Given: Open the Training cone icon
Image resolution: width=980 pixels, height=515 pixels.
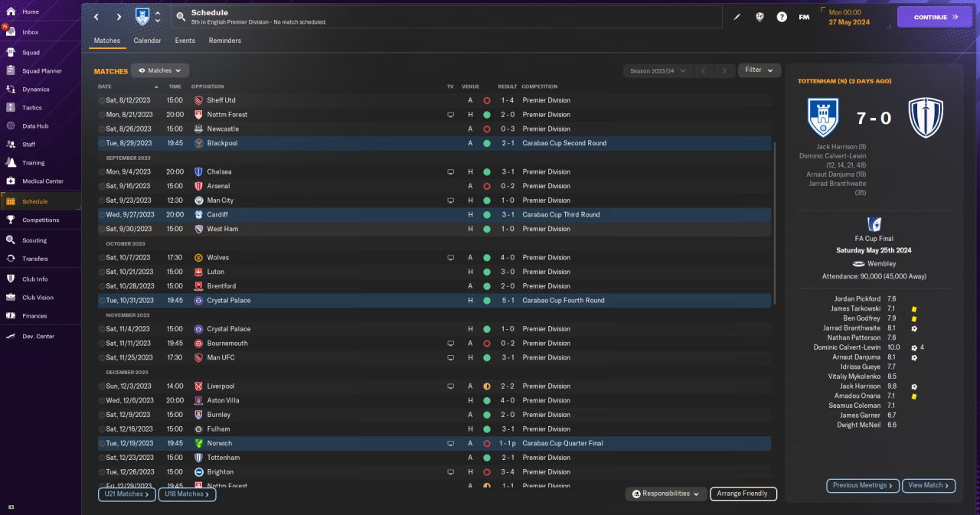Looking at the screenshot, I should (x=11, y=162).
